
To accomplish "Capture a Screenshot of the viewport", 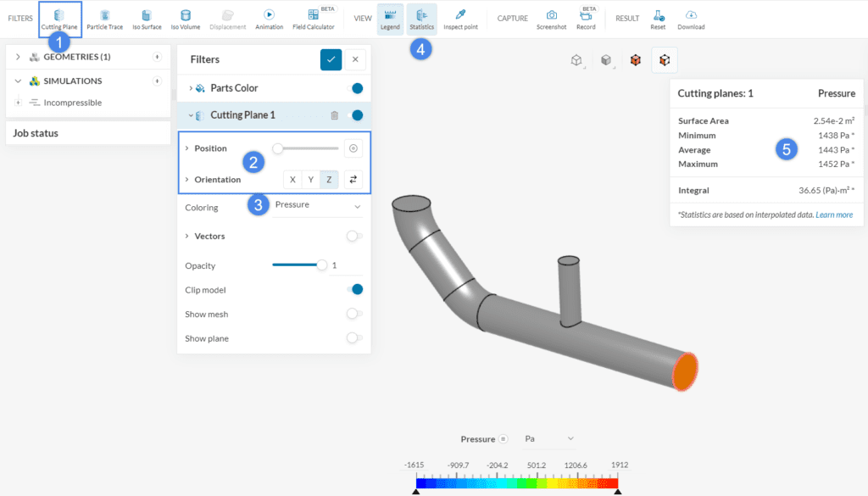I will pyautogui.click(x=551, y=18).
